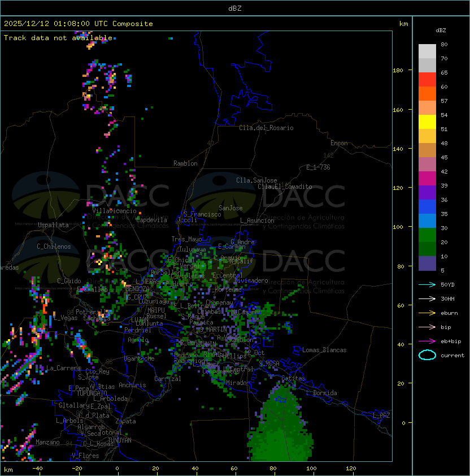Click the 'Manzano' place label
Viewport: 470px width, 476px height.
point(47,442)
